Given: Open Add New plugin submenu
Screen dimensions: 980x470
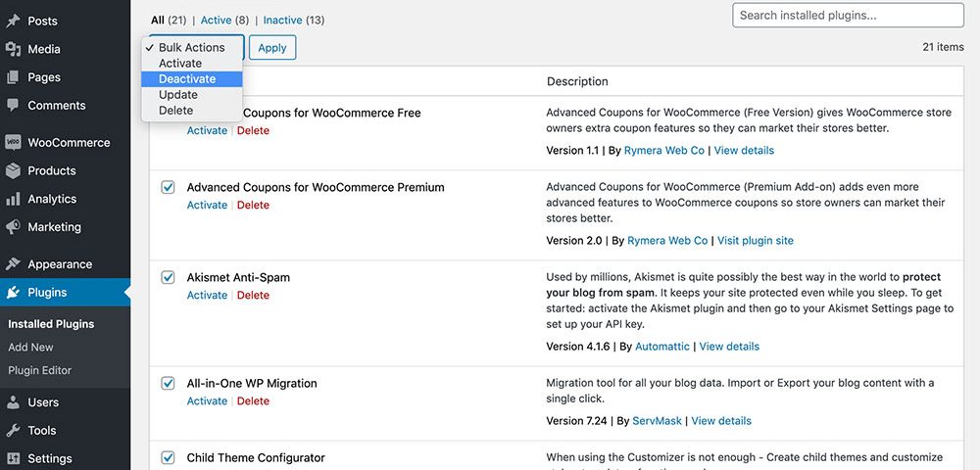Looking at the screenshot, I should (x=30, y=347).
